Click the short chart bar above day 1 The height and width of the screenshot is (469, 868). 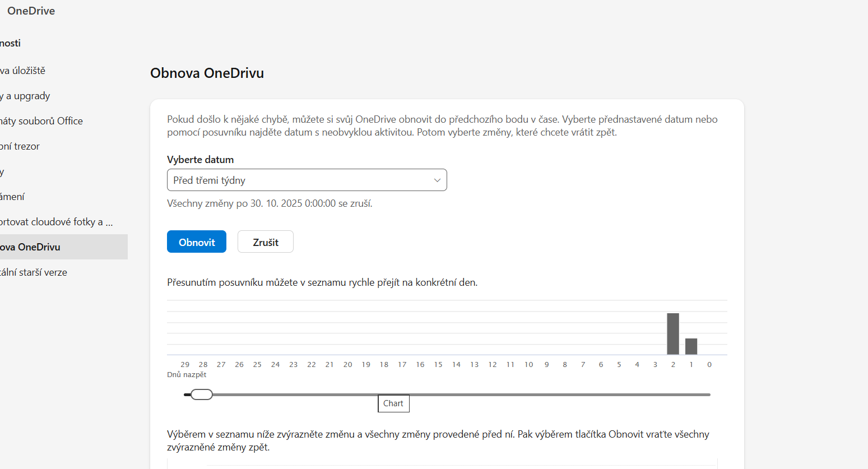pyautogui.click(x=691, y=346)
